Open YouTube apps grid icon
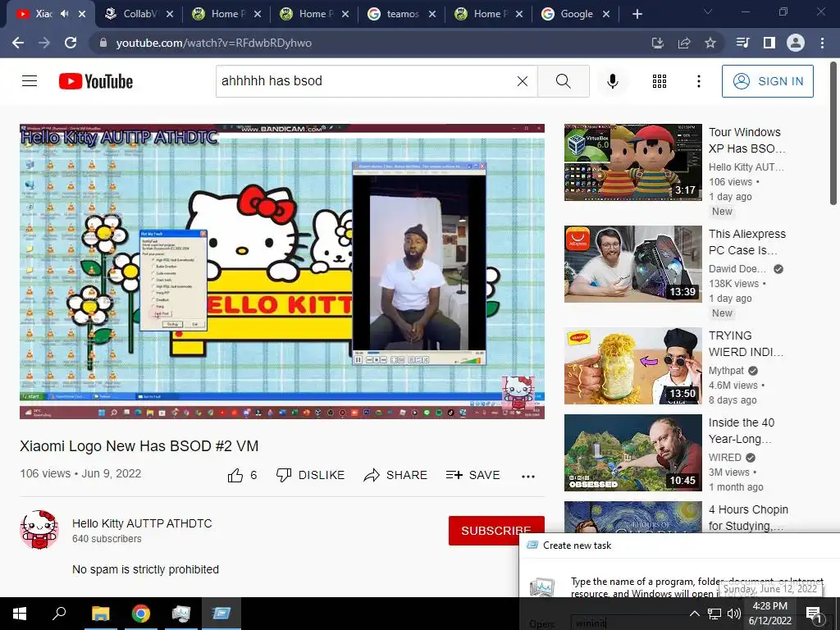The width and height of the screenshot is (840, 630). (x=660, y=81)
